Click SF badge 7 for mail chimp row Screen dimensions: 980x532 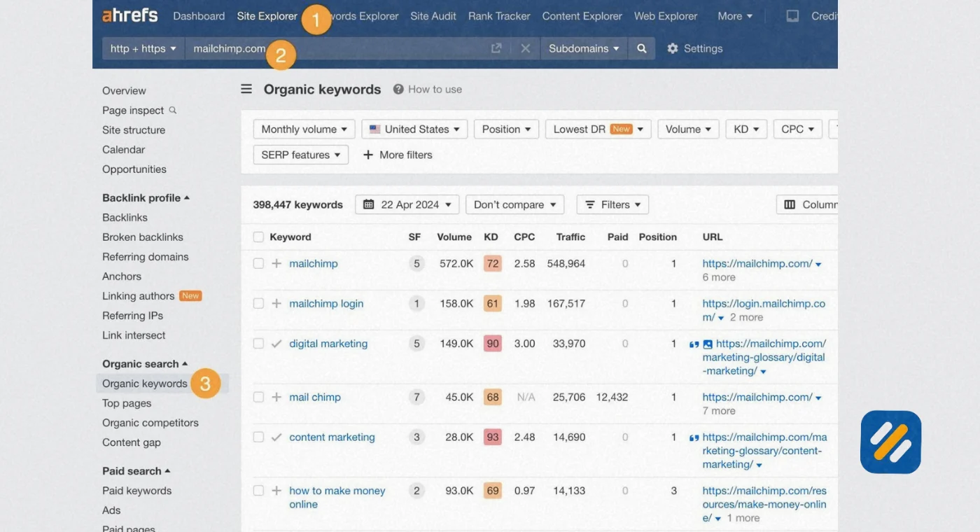point(416,397)
